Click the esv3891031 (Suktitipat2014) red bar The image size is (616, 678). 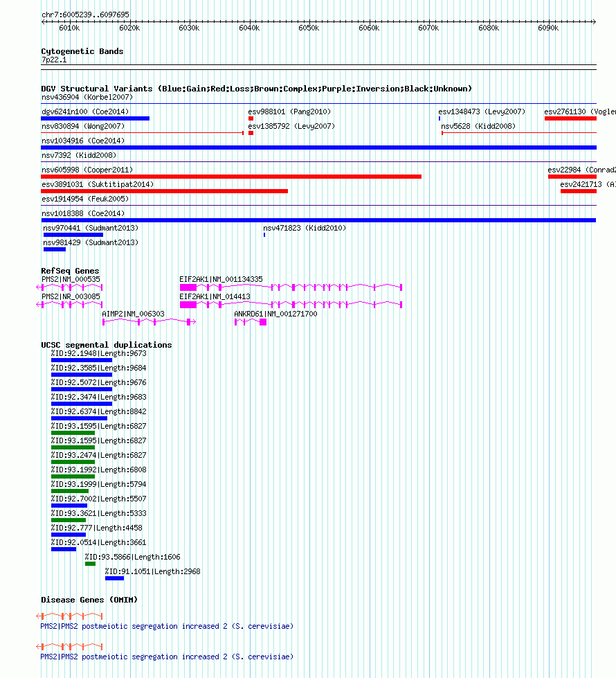164,191
